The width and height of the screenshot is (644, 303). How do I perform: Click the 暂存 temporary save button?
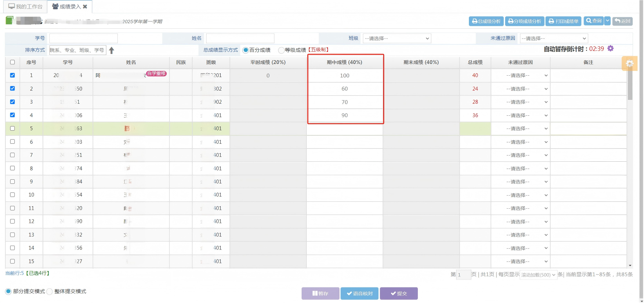(320, 293)
